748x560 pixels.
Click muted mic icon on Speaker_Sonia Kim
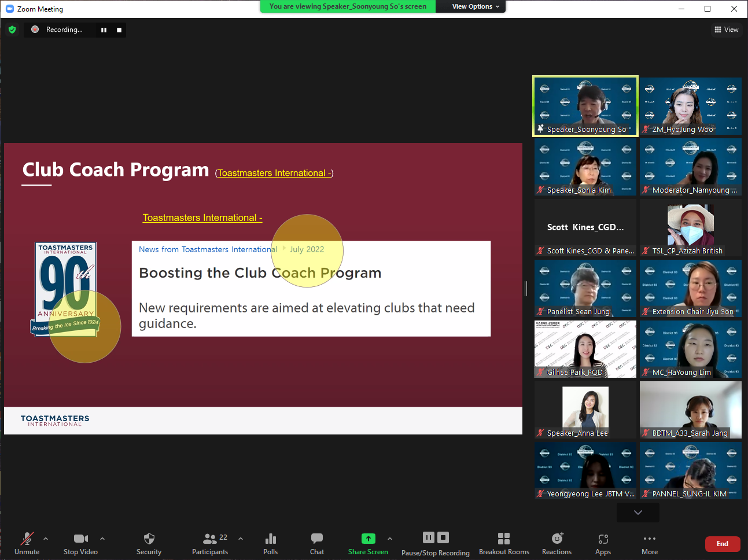540,190
